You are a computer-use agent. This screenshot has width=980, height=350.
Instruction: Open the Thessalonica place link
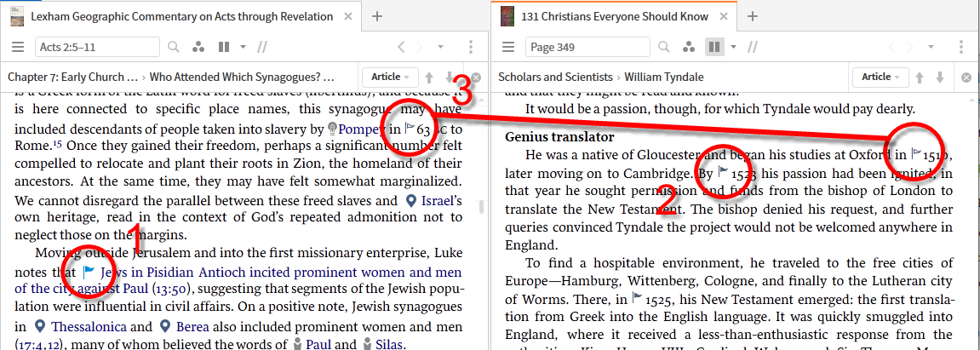coord(89,326)
